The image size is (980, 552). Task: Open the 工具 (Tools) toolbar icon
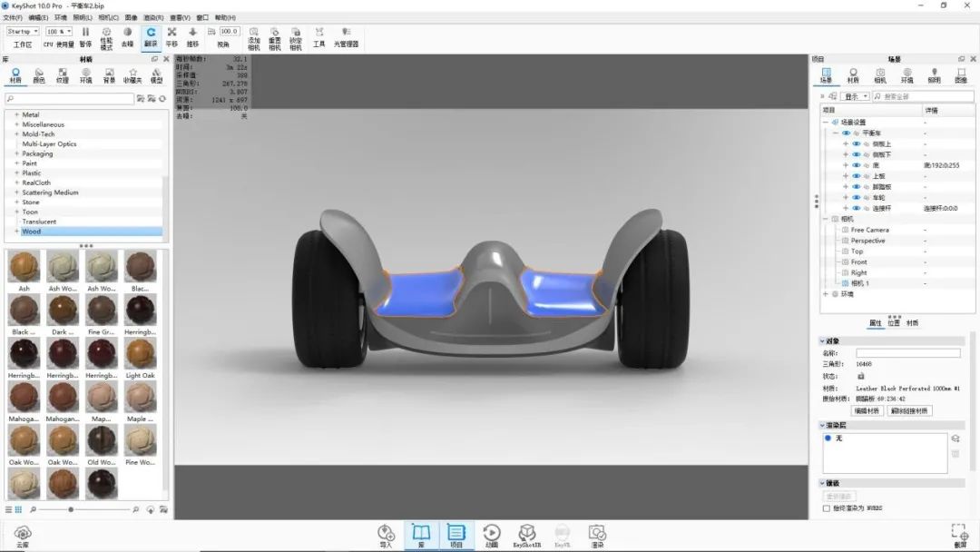coord(319,36)
